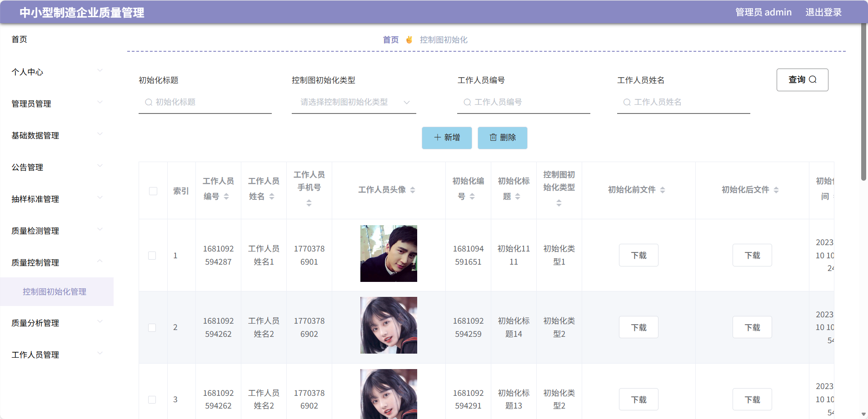Image resolution: width=868 pixels, height=419 pixels.
Task: Download 初始化前文件 for row 2
Action: tap(639, 327)
